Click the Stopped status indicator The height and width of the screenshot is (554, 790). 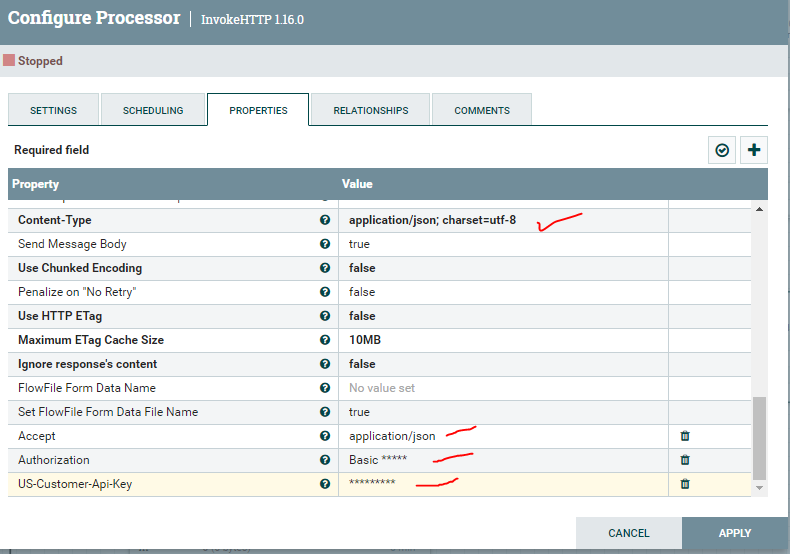(33, 61)
